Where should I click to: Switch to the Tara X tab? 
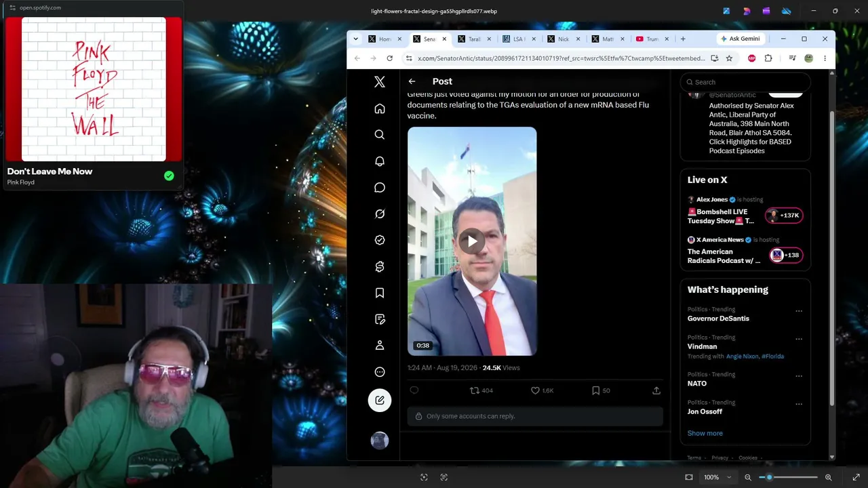[474, 39]
